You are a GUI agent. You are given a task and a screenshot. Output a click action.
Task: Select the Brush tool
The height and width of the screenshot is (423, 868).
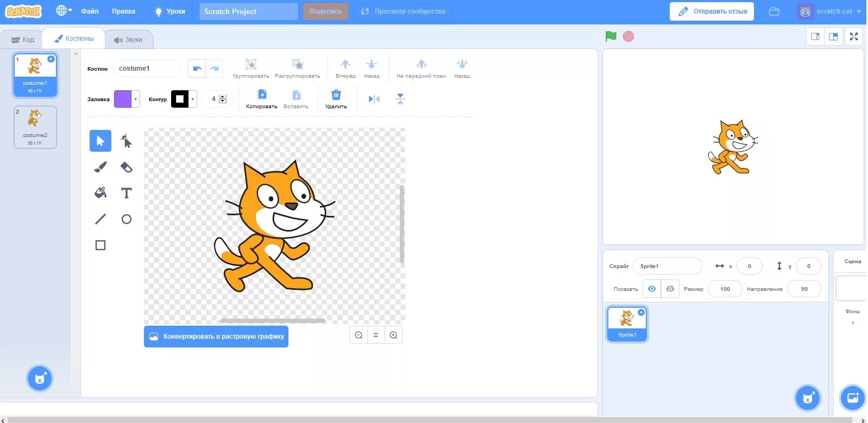[x=100, y=167]
